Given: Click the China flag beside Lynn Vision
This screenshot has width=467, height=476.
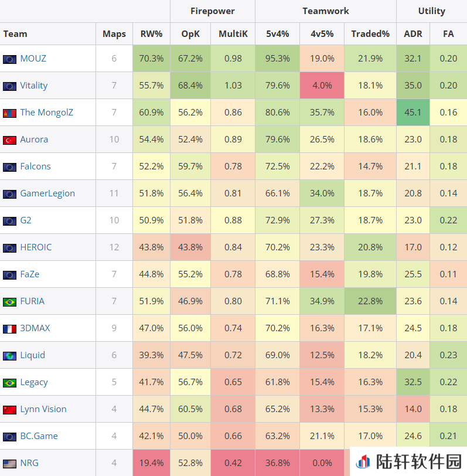Looking at the screenshot, I should click(x=9, y=410).
